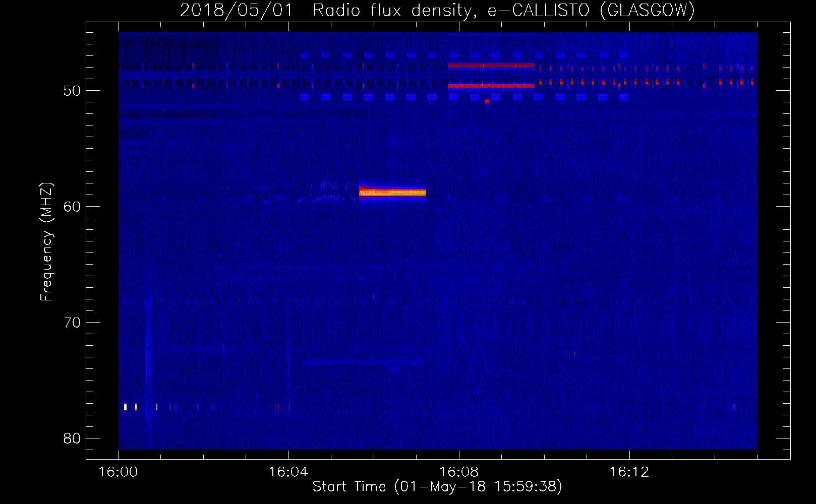
Task: Click the upper red band near 48 MHz
Action: pyautogui.click(x=491, y=66)
